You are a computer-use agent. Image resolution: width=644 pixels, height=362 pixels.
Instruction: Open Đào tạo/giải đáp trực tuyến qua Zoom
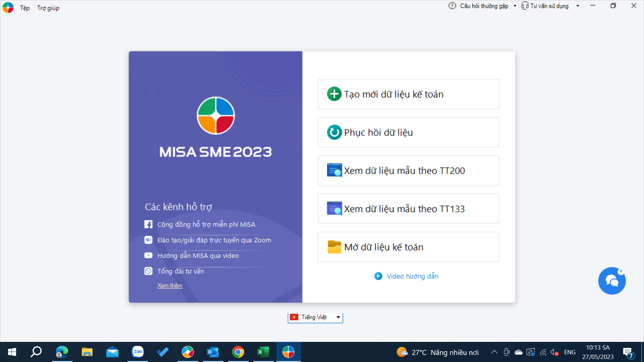[214, 240]
